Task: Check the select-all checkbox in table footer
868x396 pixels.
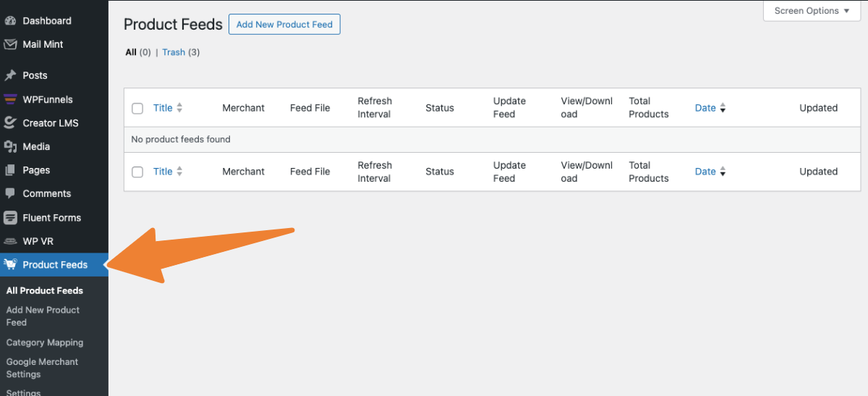Action: pyautogui.click(x=137, y=172)
